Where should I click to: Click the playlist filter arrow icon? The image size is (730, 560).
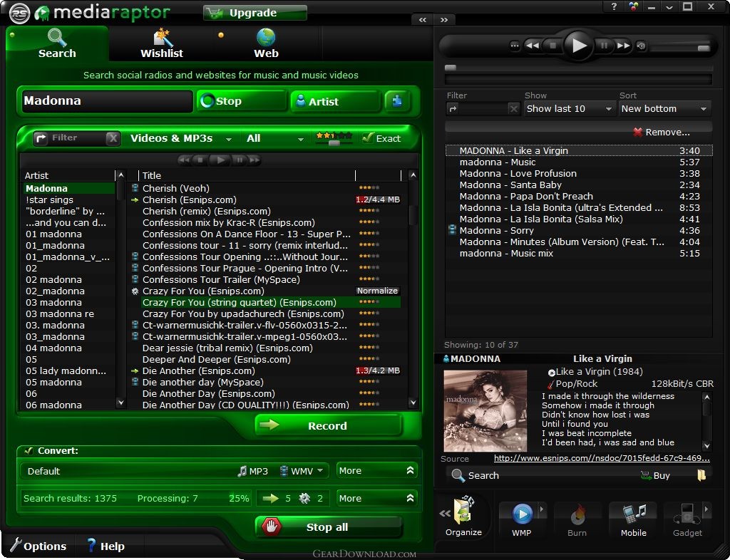tap(453, 109)
